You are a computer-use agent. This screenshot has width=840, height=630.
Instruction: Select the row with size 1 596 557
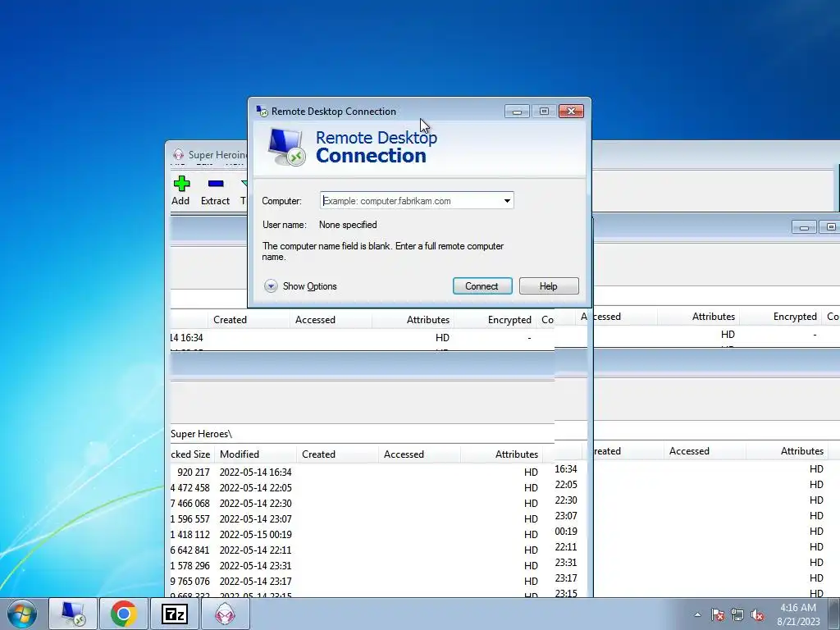click(x=362, y=519)
